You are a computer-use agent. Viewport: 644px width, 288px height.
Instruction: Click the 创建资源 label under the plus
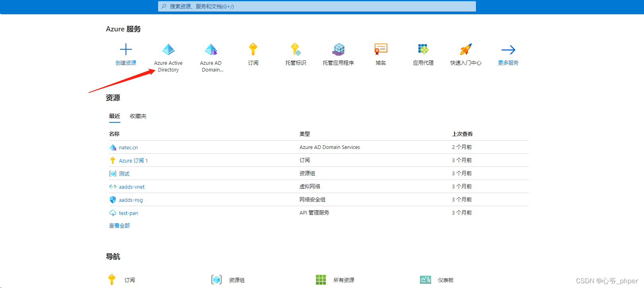click(x=126, y=63)
